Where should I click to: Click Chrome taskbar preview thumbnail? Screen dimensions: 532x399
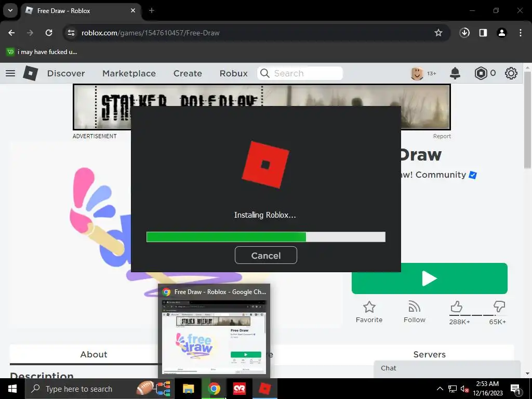(x=214, y=337)
